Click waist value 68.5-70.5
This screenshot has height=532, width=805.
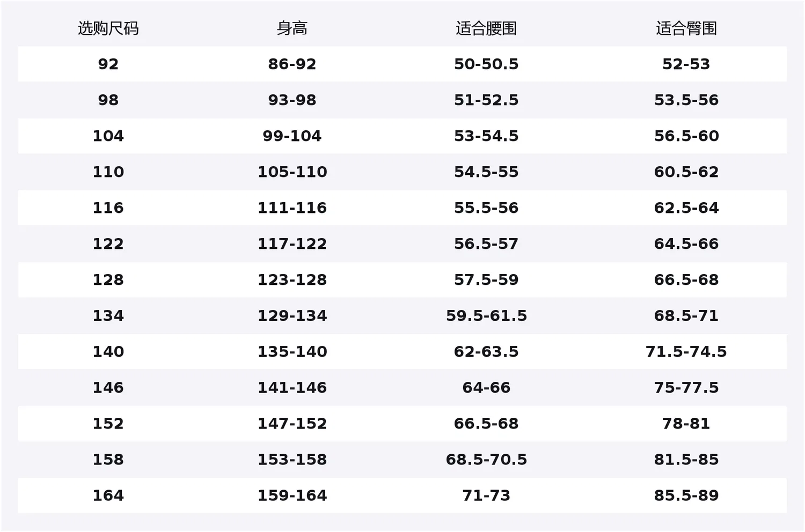486,460
